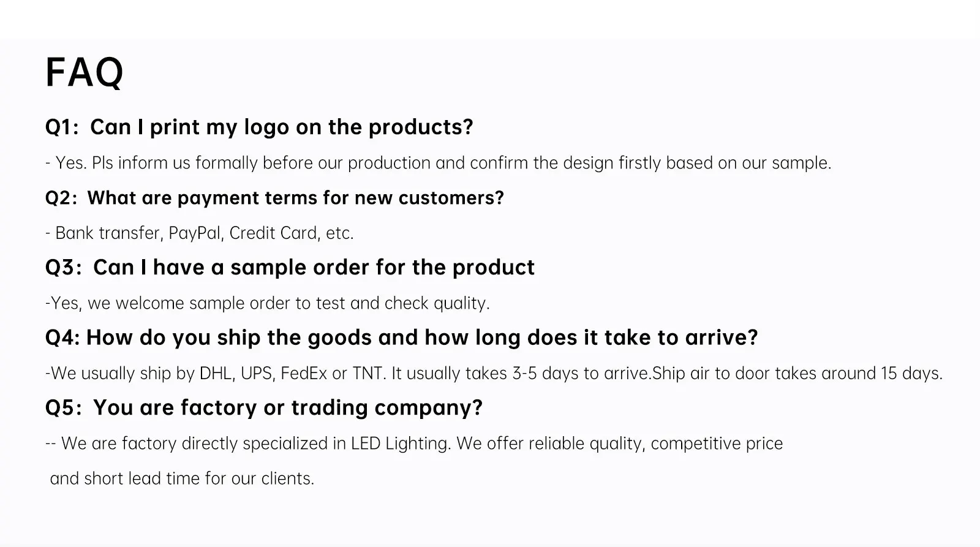Click 'UPS' in the shipping answer

click(256, 373)
